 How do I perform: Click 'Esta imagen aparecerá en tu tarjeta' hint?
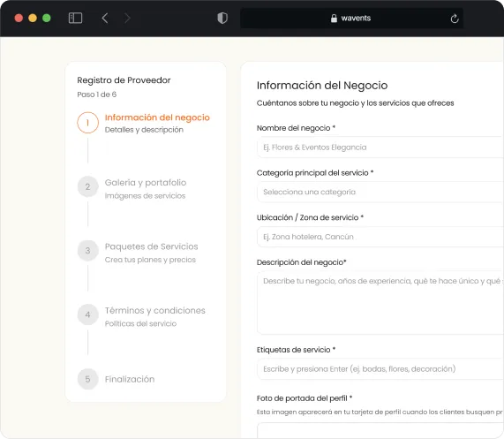[x=380, y=412]
